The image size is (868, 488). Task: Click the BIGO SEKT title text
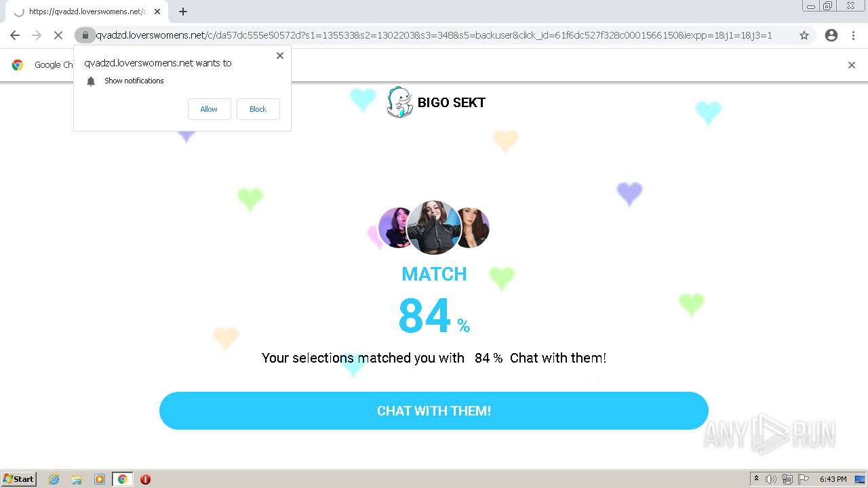452,102
